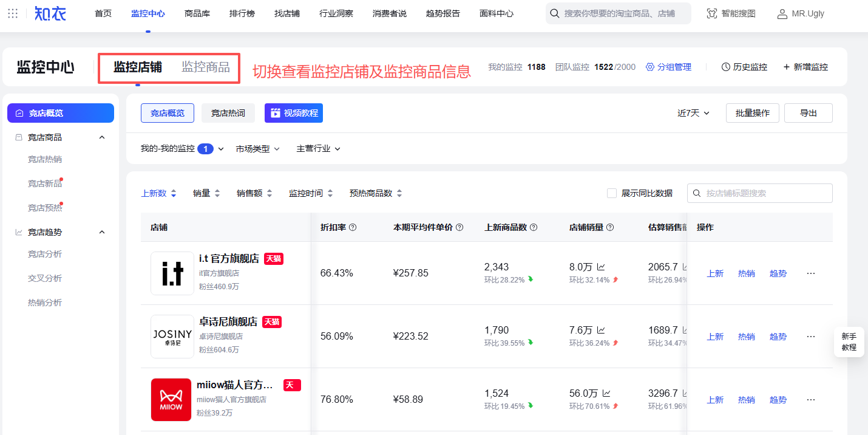Open the 市场类型 dropdown

tap(258, 149)
